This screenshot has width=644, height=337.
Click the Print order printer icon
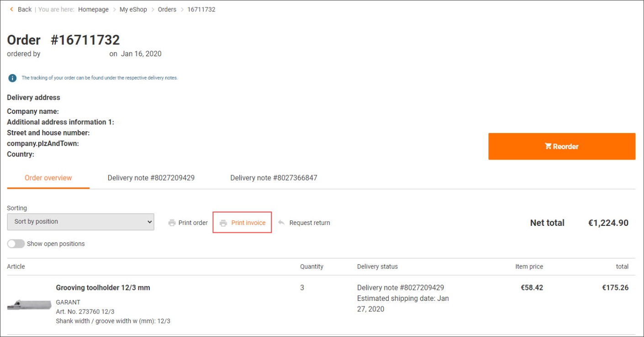[x=172, y=223]
